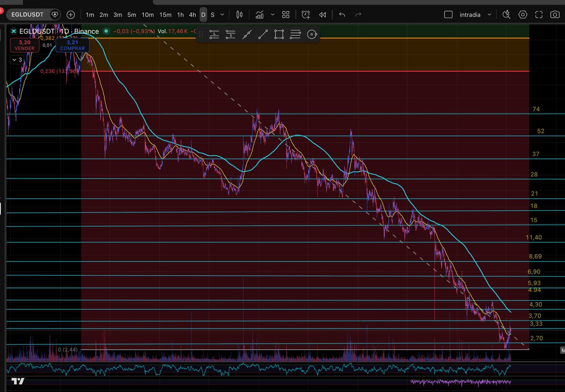
Task: Open the layout setup square icon
Action: tap(448, 15)
